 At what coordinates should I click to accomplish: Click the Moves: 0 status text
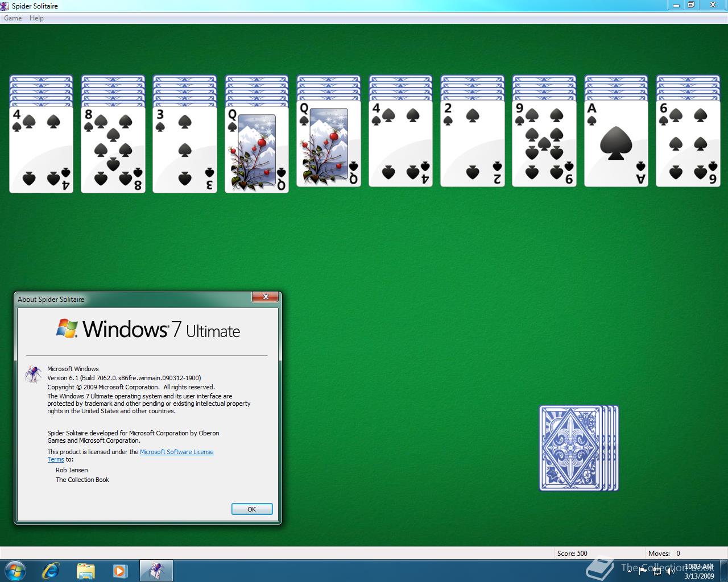click(664, 553)
